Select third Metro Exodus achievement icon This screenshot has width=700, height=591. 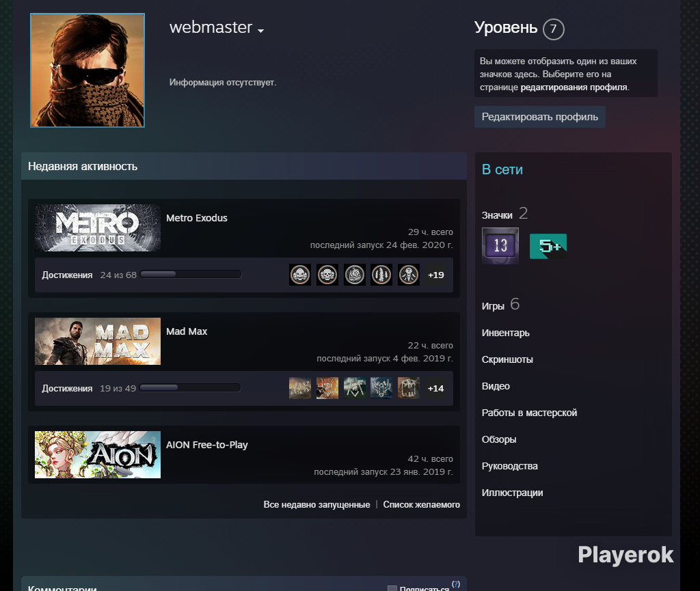355,275
